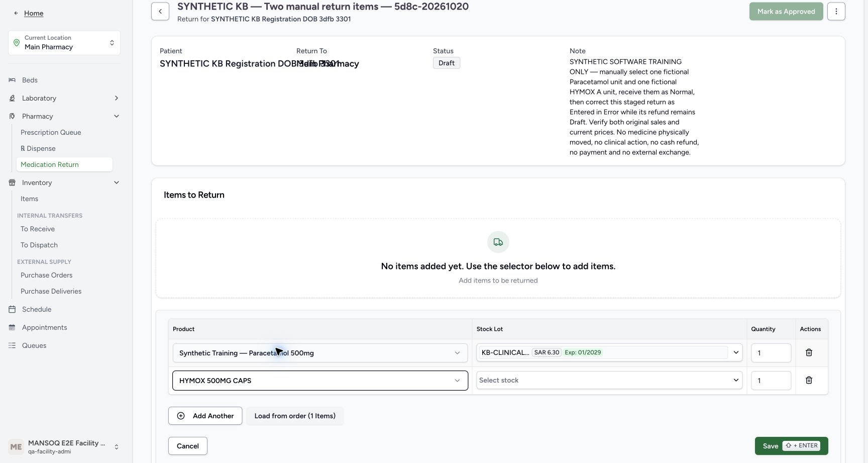The image size is (868, 463).
Task: Open the Current Location selector
Action: point(64,43)
